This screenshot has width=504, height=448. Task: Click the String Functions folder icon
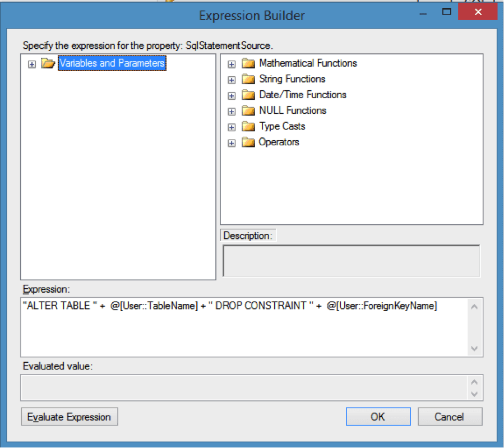pyautogui.click(x=248, y=79)
